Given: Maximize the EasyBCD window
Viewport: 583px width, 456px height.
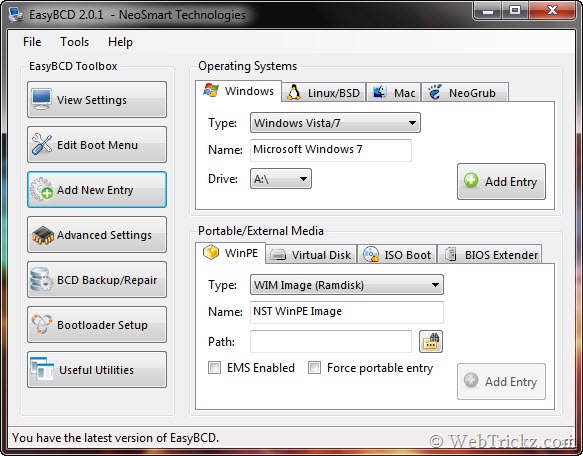Looking at the screenshot, I should (x=515, y=10).
